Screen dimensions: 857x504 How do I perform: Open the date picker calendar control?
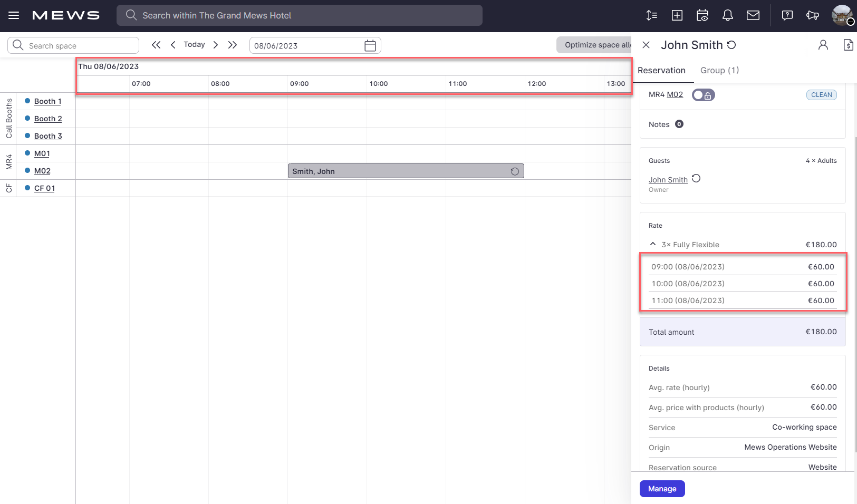[370, 45]
